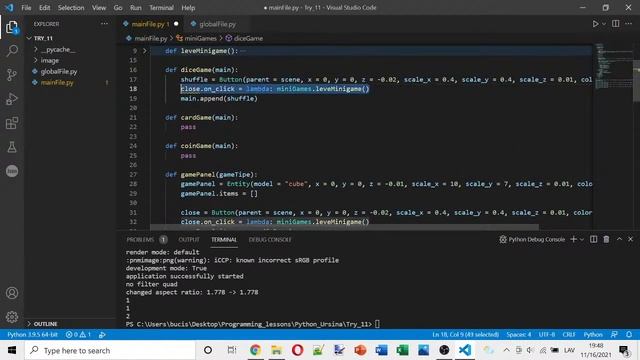Click the feedback icon in status bar

pyautogui.click(x=614, y=334)
